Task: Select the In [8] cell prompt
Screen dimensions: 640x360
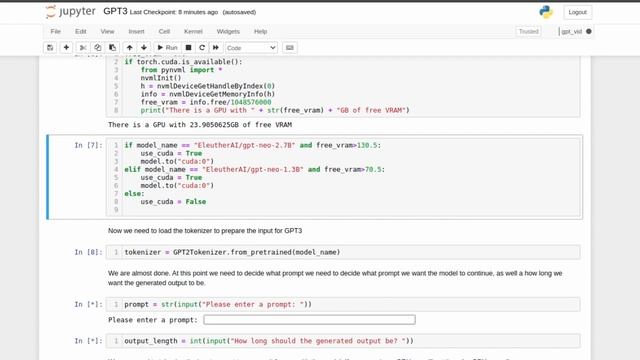Action: (x=88, y=252)
